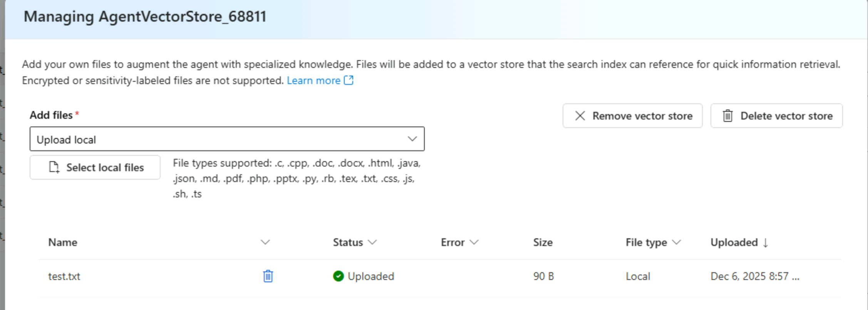Click the Select local files button
Screen dimensions: 868x310
coord(95,167)
